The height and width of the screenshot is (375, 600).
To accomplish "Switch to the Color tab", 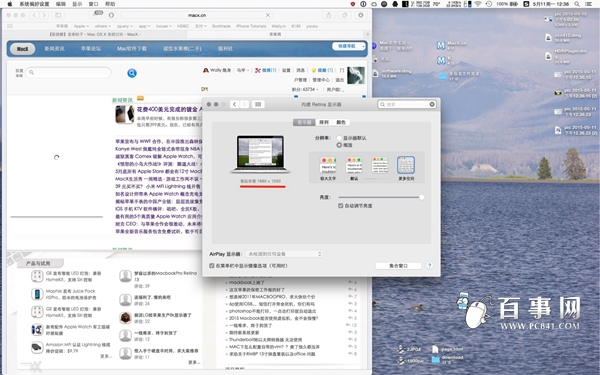I will click(x=341, y=122).
